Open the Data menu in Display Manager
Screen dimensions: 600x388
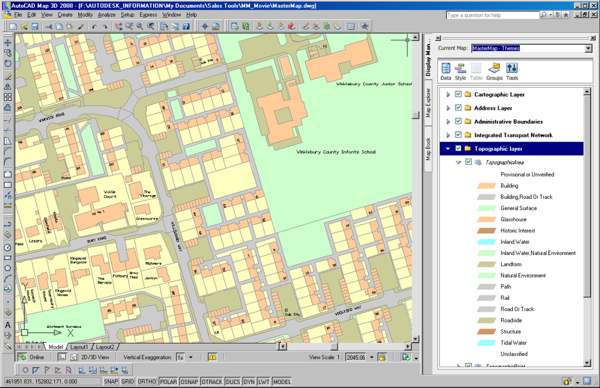(x=446, y=71)
